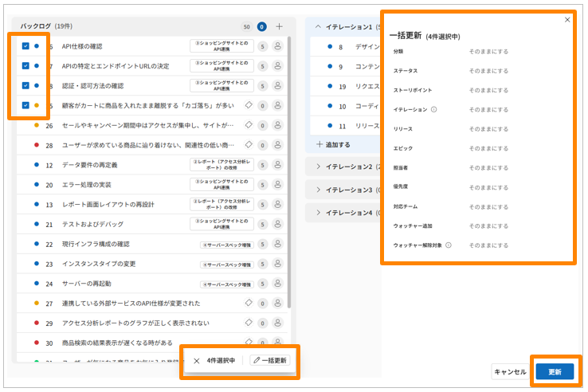
Task: Open the 優先度 dropdown in bulk update
Action: 488,187
